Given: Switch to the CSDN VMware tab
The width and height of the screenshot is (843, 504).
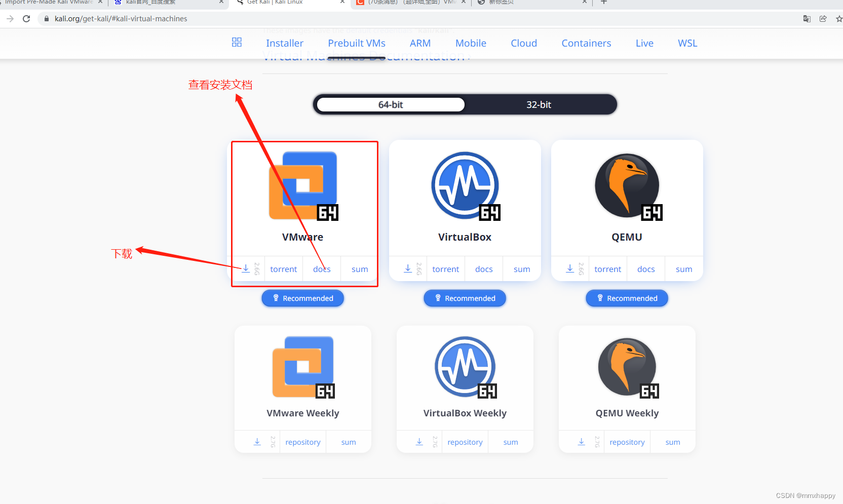Looking at the screenshot, I should coord(410,2).
